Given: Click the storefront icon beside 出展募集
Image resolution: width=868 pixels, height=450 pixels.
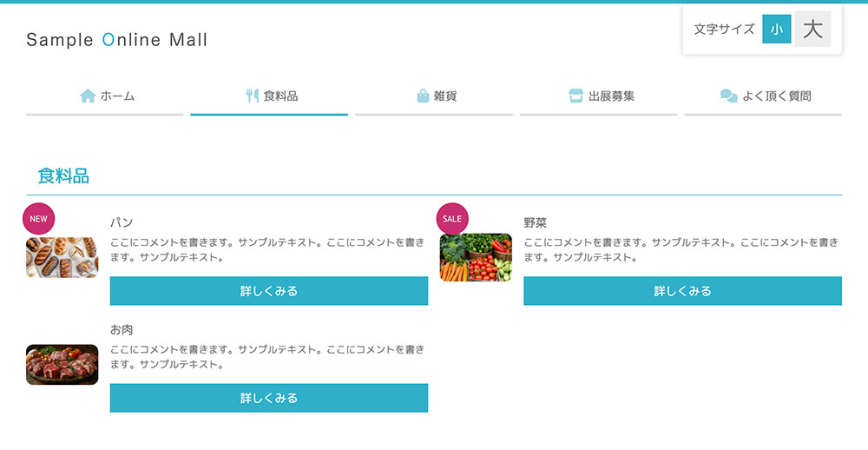Looking at the screenshot, I should (x=575, y=96).
